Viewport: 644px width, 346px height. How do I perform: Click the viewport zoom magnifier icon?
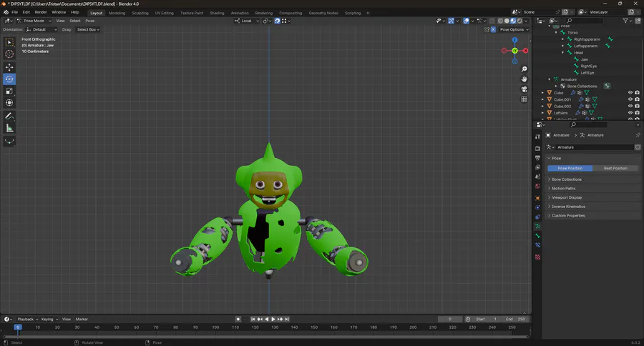point(524,69)
